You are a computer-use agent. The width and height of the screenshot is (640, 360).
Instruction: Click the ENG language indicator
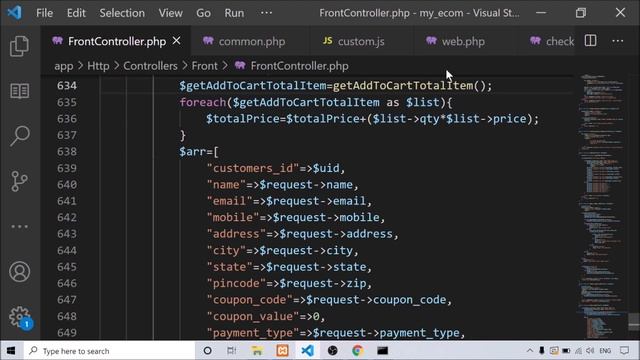[605, 351]
